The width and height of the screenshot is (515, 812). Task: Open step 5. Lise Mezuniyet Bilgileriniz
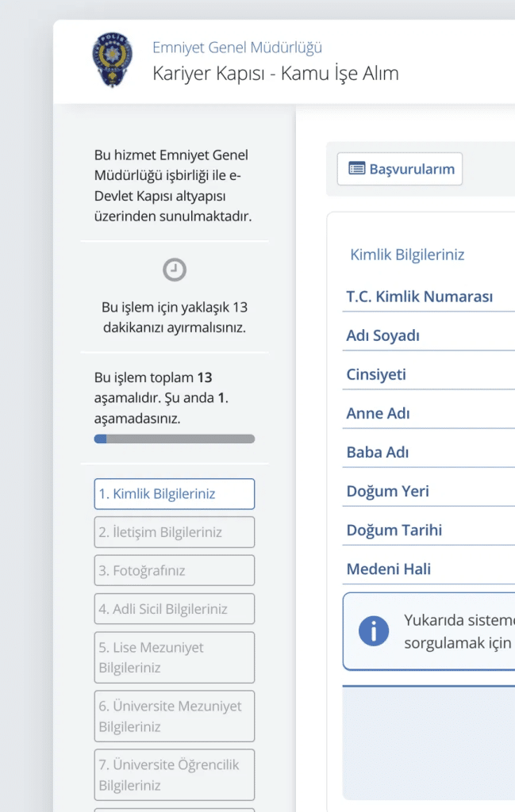click(x=175, y=657)
